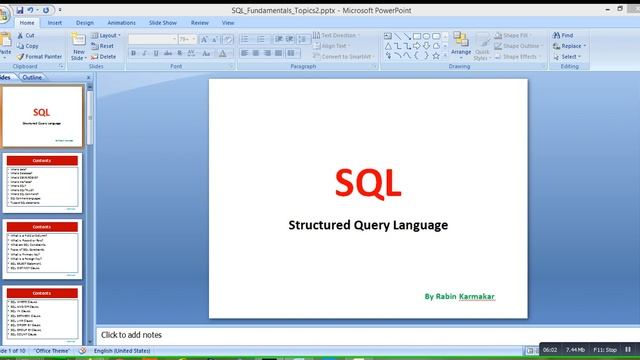The image size is (640, 360).
Task: Select the Oval shape in Drawing gallery
Action: [x=427, y=36]
